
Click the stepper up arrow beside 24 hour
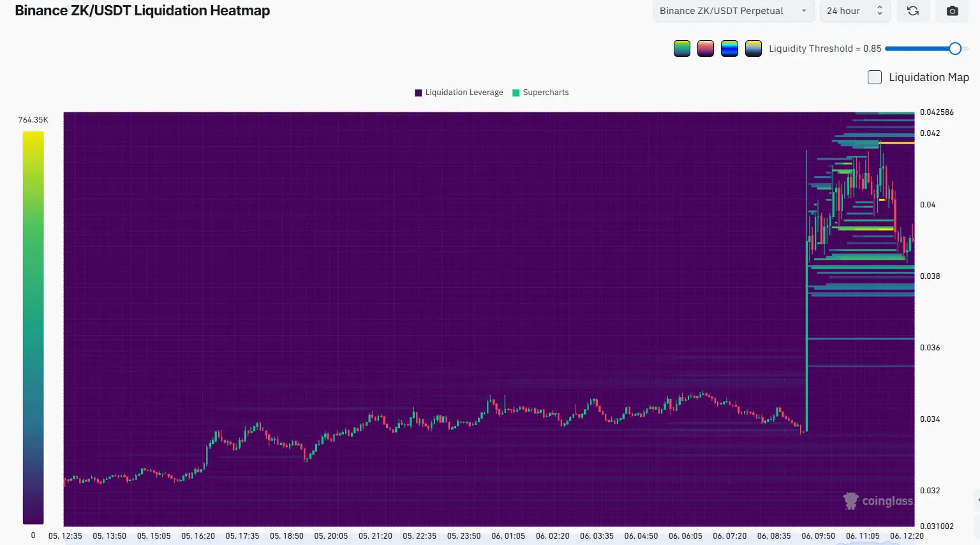click(x=879, y=7)
